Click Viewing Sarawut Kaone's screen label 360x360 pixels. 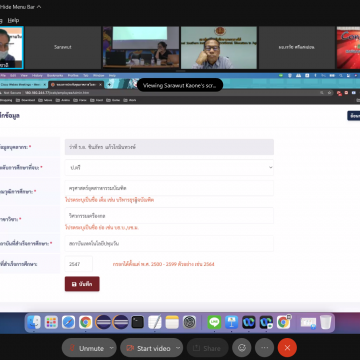pyautogui.click(x=180, y=85)
